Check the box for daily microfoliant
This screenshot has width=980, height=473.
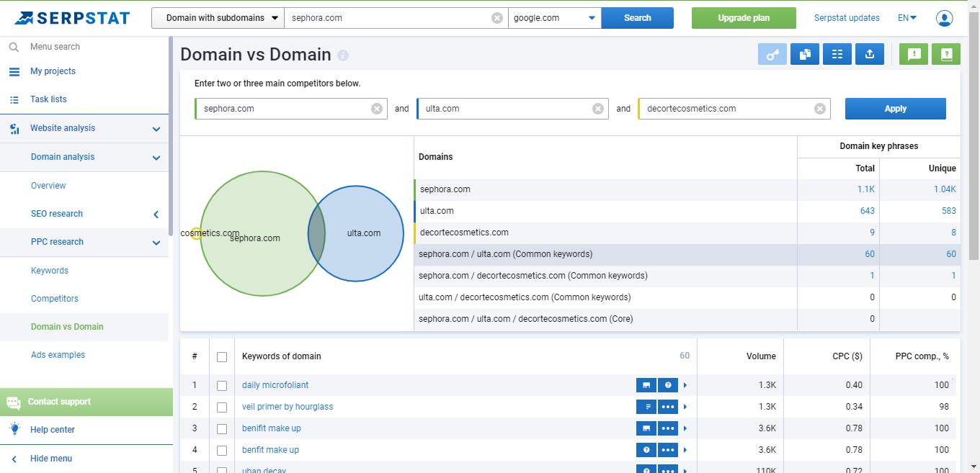tap(222, 386)
